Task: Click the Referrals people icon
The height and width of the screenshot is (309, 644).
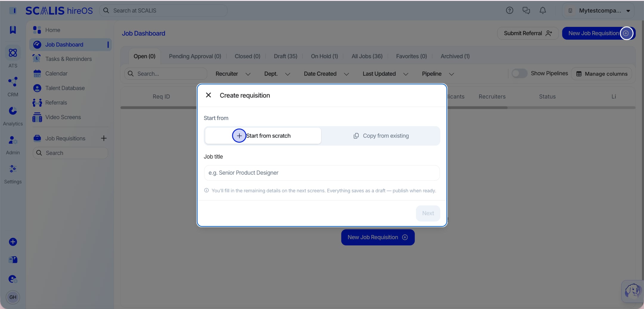Action: [37, 103]
